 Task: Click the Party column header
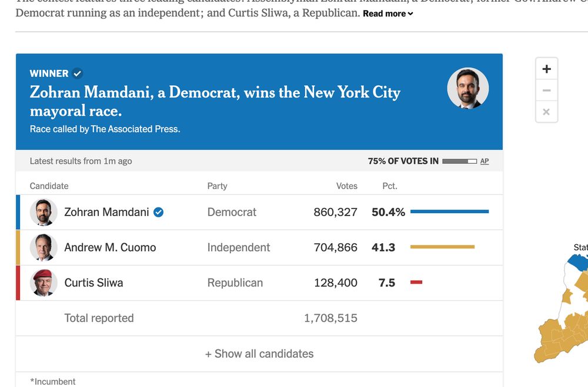pos(217,186)
